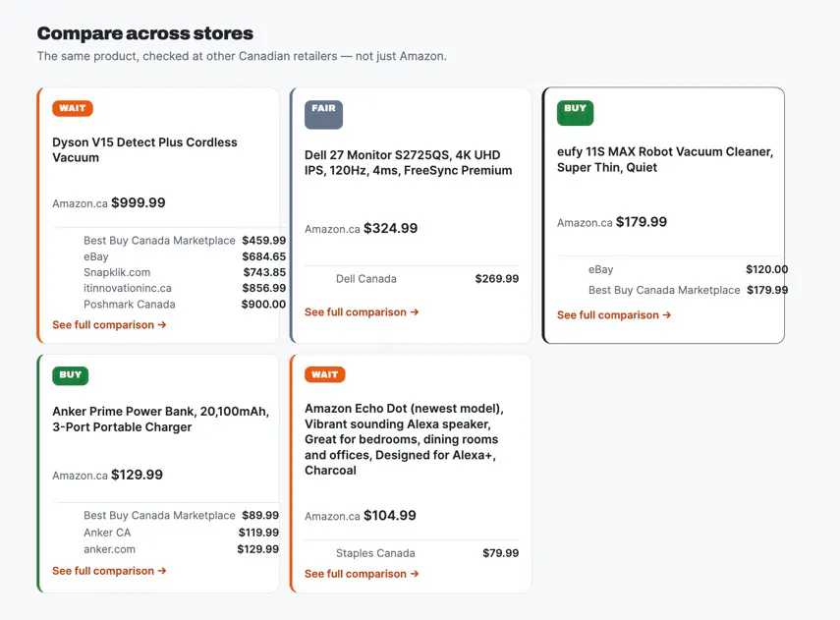Image resolution: width=840 pixels, height=620 pixels.
Task: Click the Anker CA row
Action: coord(181,533)
